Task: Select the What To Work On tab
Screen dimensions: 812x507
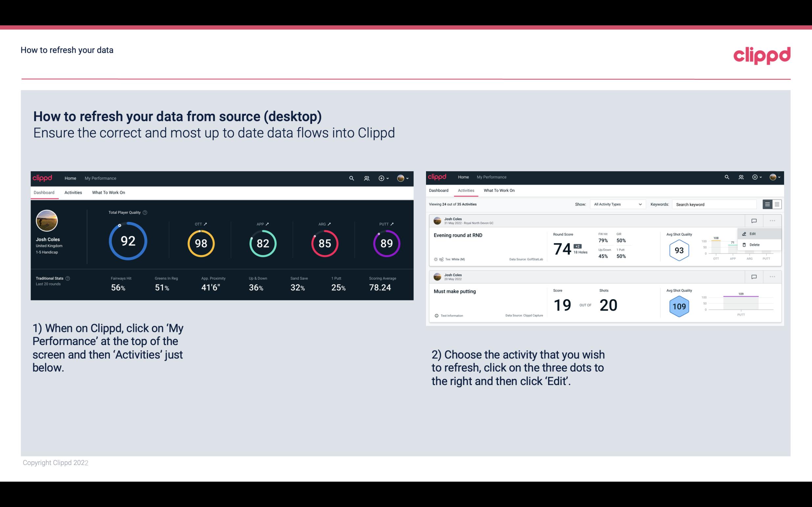Action: (x=108, y=192)
